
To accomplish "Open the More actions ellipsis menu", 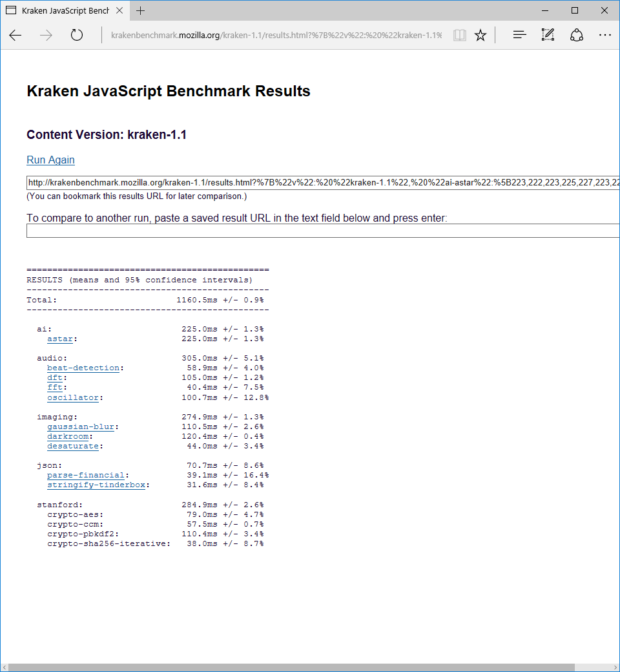I will click(x=605, y=35).
